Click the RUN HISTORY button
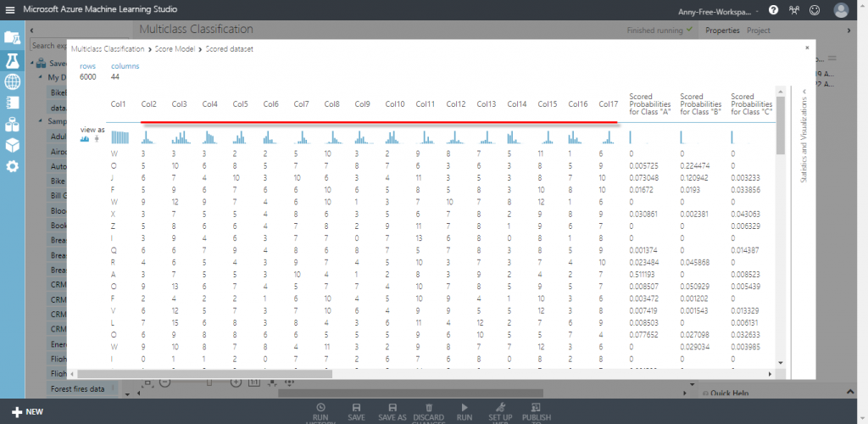Viewport: 868px width, 424px height. point(320,412)
